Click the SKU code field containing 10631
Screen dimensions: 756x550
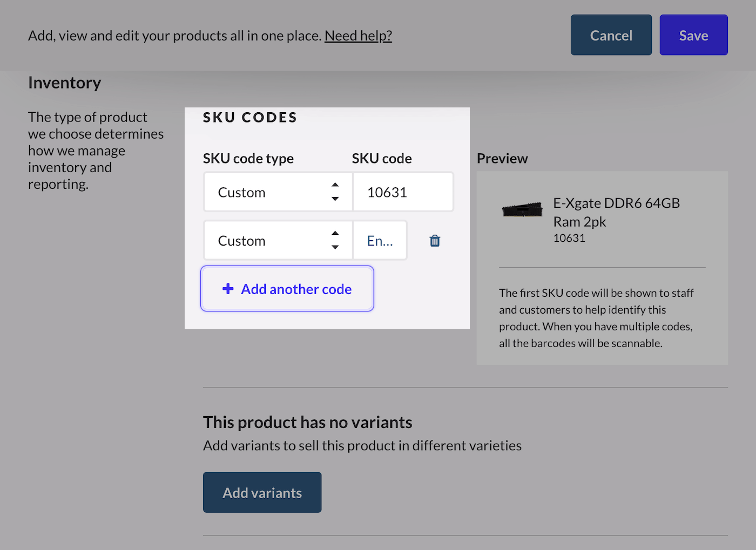(403, 192)
